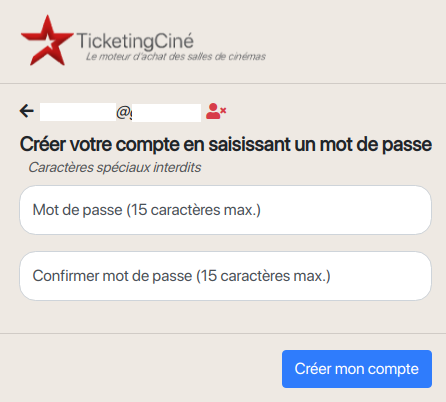Click the separator line above the blue button
The width and height of the screenshot is (446, 402).
(223, 333)
